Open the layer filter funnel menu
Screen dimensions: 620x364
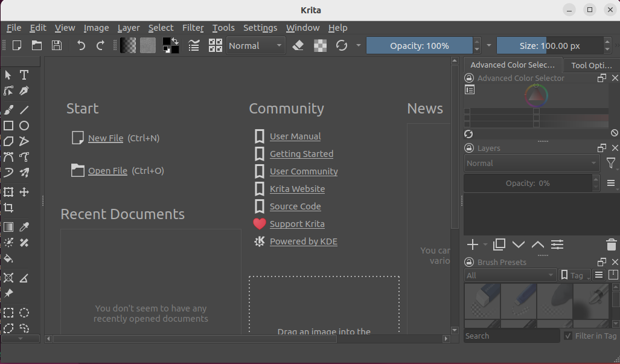611,163
